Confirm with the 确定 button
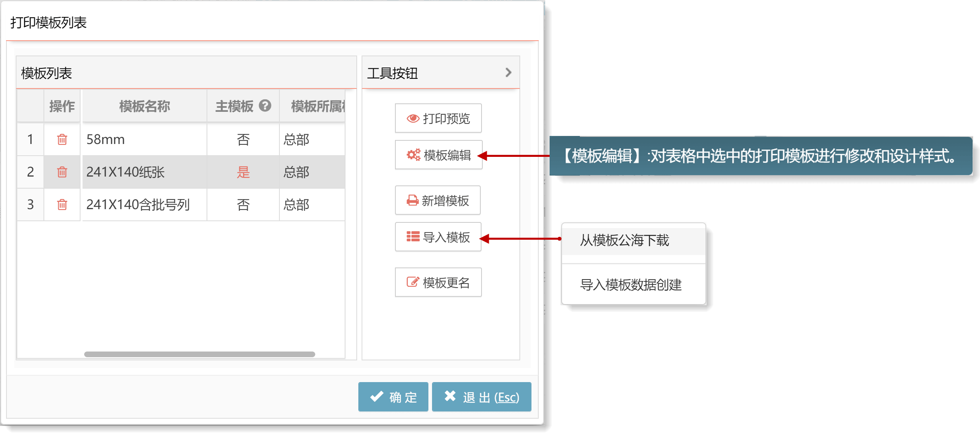This screenshot has height=438, width=980. 393,397
